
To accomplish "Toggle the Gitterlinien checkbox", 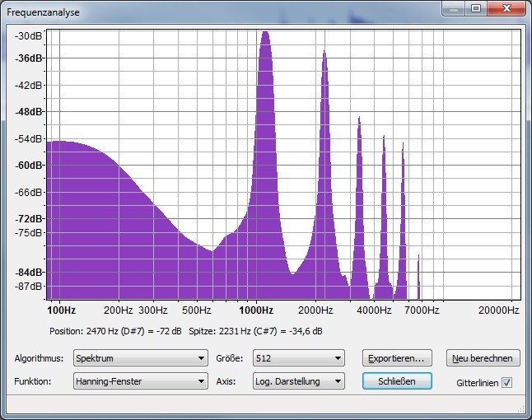I will [506, 382].
